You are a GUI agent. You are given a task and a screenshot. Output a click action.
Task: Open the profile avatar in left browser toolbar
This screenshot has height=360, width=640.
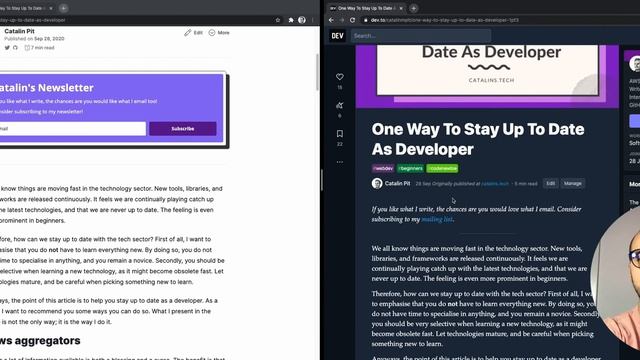coord(302,20)
